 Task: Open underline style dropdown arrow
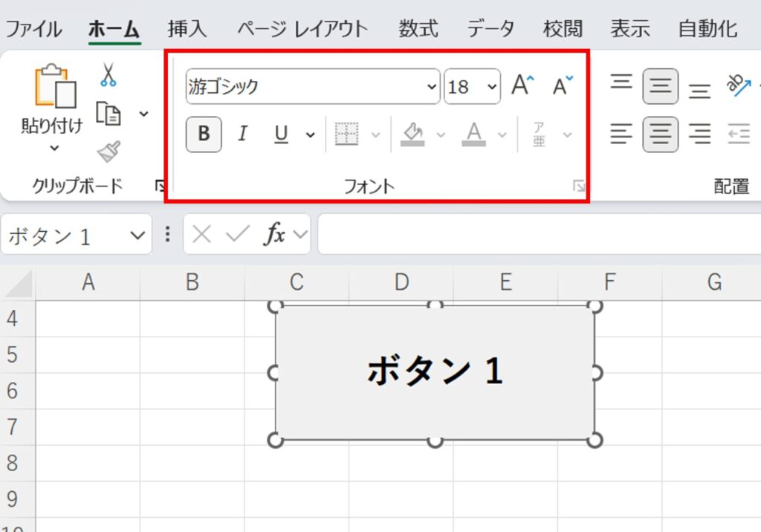[310, 135]
